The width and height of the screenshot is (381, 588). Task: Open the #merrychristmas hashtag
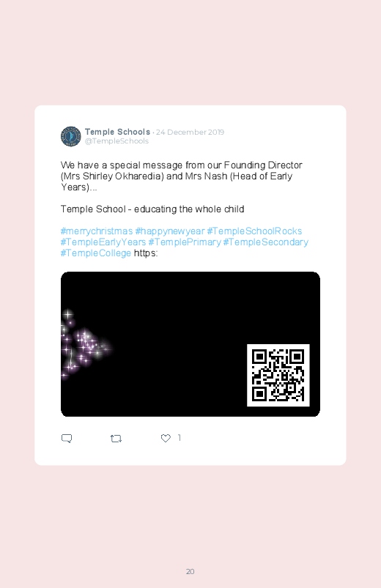97,231
